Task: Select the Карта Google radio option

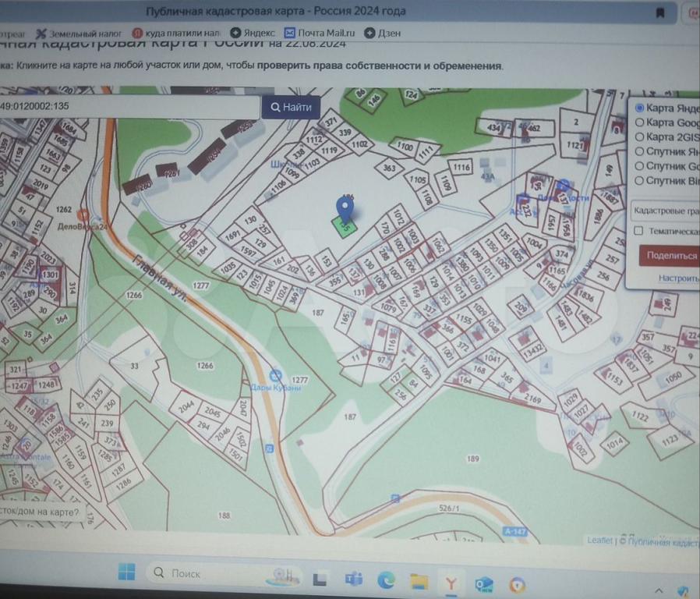Action: point(640,122)
